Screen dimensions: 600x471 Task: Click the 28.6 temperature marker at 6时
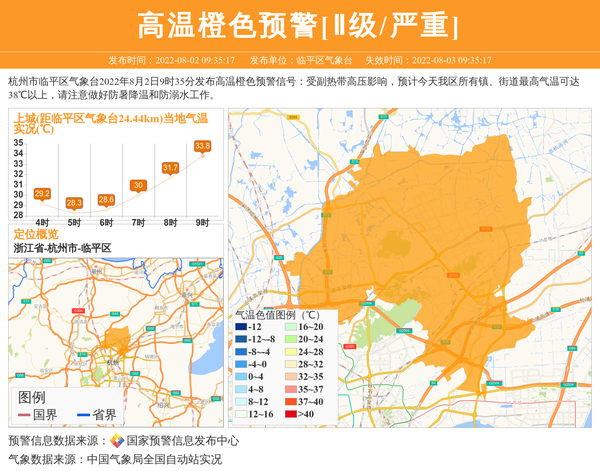106,200
